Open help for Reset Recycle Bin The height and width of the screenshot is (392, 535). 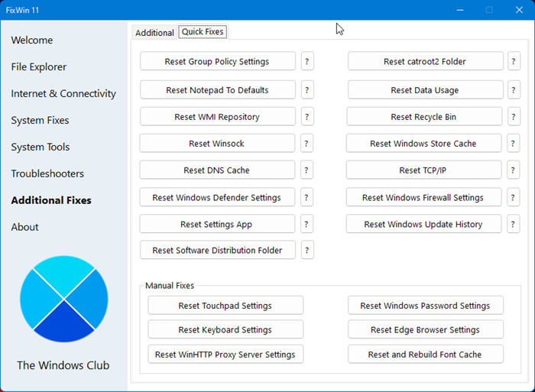[x=514, y=117]
